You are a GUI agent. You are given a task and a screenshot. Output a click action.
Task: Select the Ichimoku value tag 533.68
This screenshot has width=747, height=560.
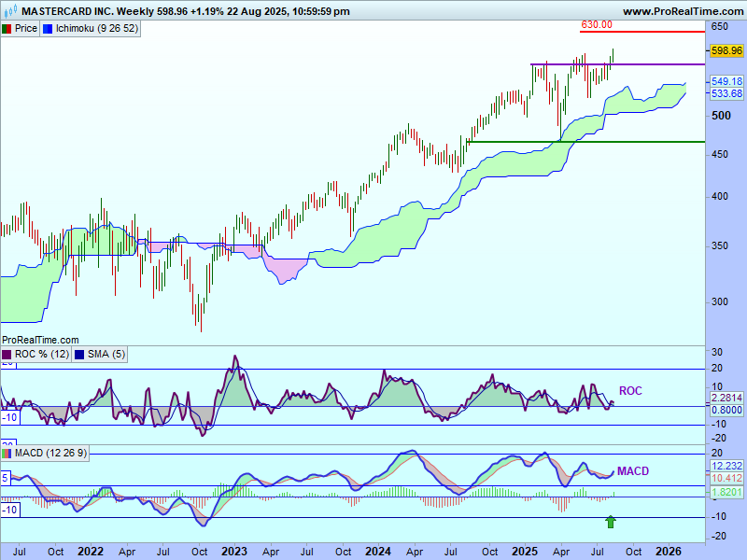tap(726, 93)
